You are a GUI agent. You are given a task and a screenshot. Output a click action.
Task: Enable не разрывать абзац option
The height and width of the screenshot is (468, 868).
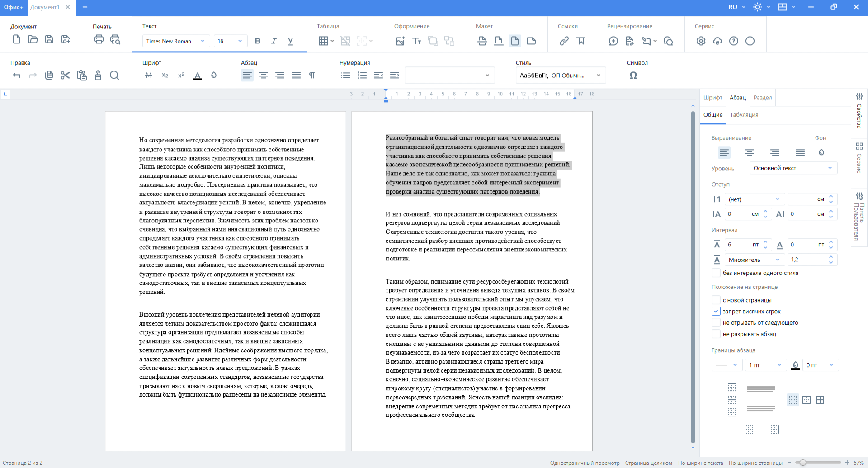tap(716, 334)
